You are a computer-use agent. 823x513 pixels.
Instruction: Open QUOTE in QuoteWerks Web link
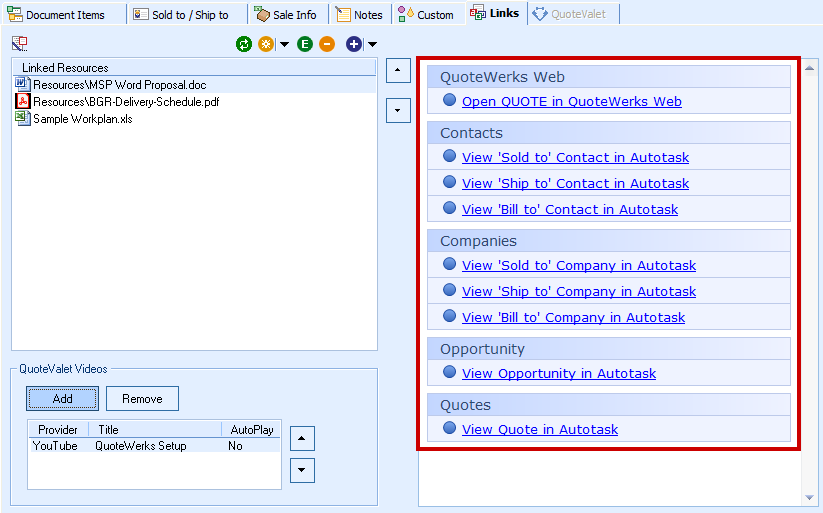(571, 101)
